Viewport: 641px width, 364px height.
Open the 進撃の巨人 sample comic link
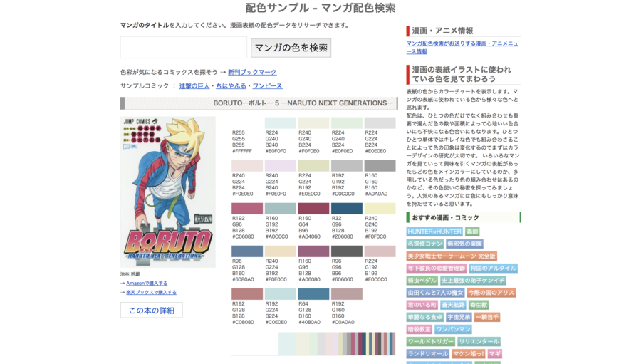[194, 86]
